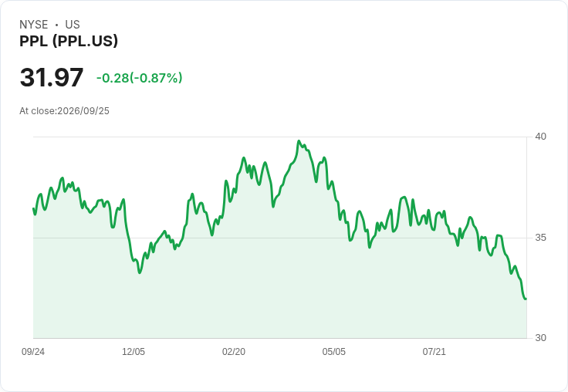Select the 12/05 date on x-axis

click(134, 352)
